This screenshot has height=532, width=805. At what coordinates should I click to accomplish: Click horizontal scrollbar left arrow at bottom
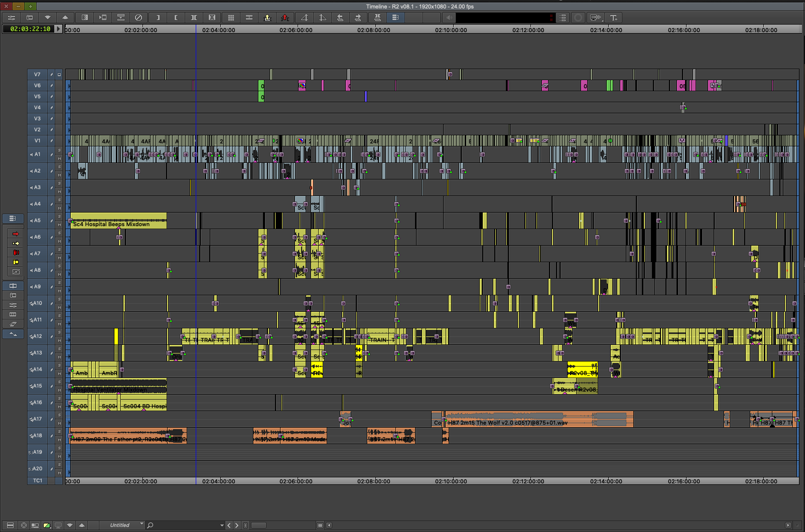329,525
